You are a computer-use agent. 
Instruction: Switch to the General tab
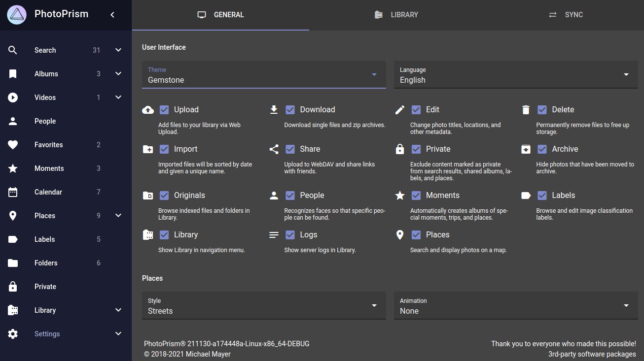(220, 15)
